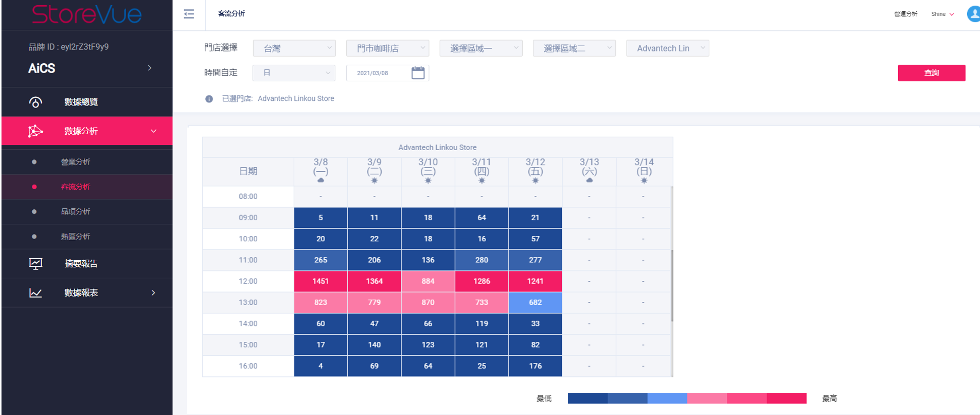This screenshot has height=415, width=980.
Task: Click the 119 cell at 14:00
Action: point(482,323)
